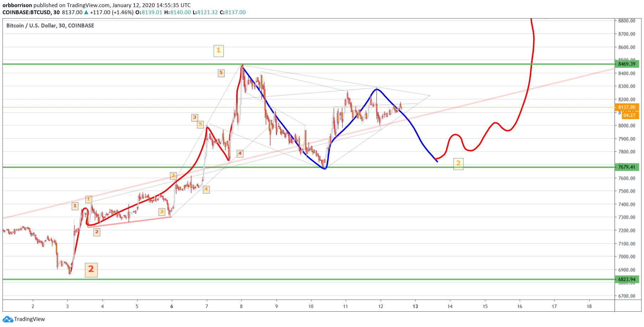Open the orbborrison author name
This screenshot has height=327, width=644.
click(17, 5)
